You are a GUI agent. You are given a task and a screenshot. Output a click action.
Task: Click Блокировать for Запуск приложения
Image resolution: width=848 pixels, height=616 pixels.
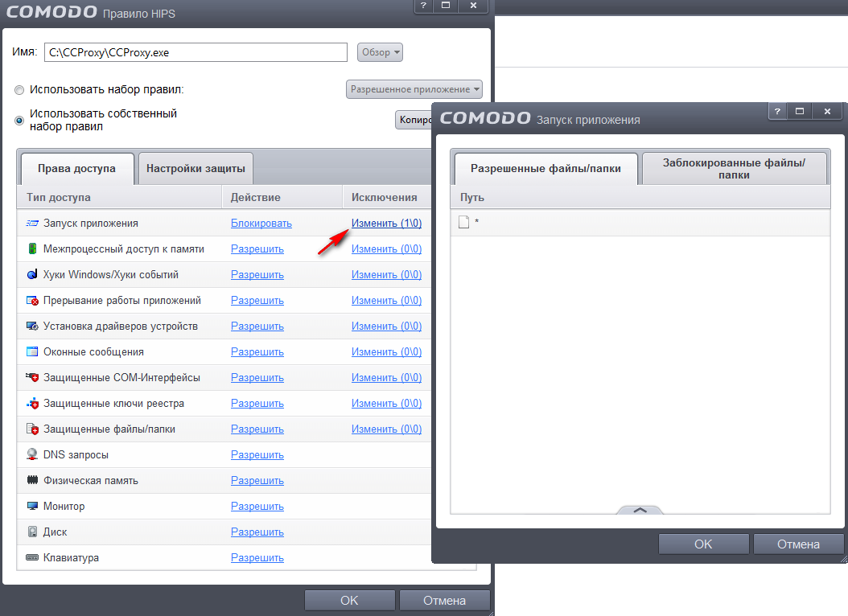(261, 224)
